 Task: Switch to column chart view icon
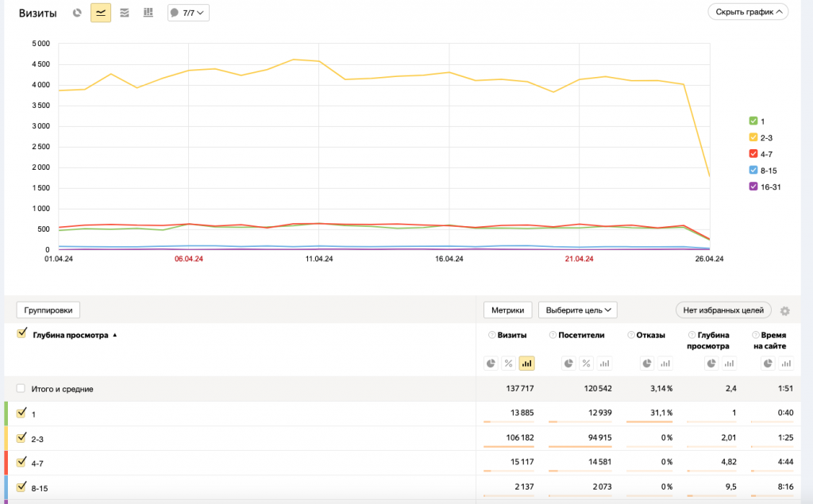[x=148, y=13]
